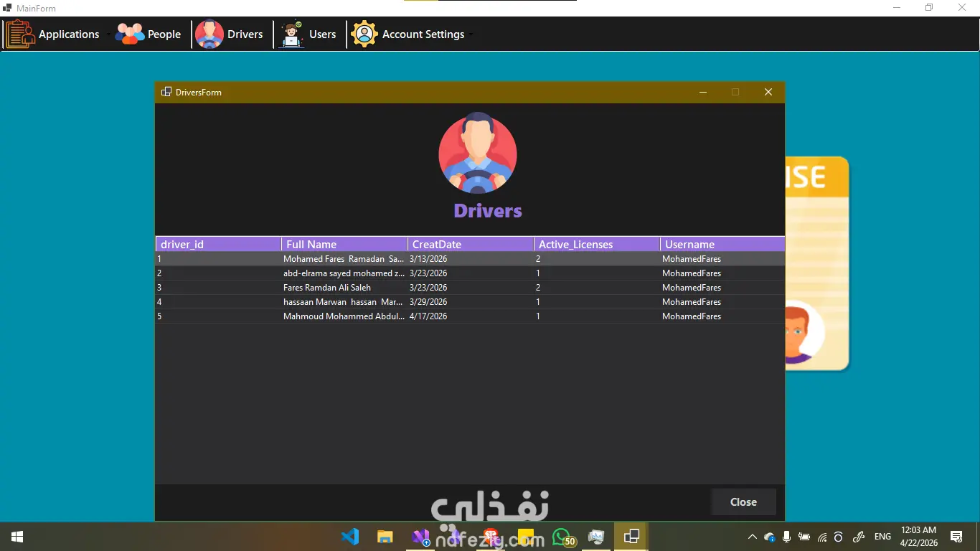
Task: Select Fares Ramdan Ali Saleh
Action: coord(470,288)
